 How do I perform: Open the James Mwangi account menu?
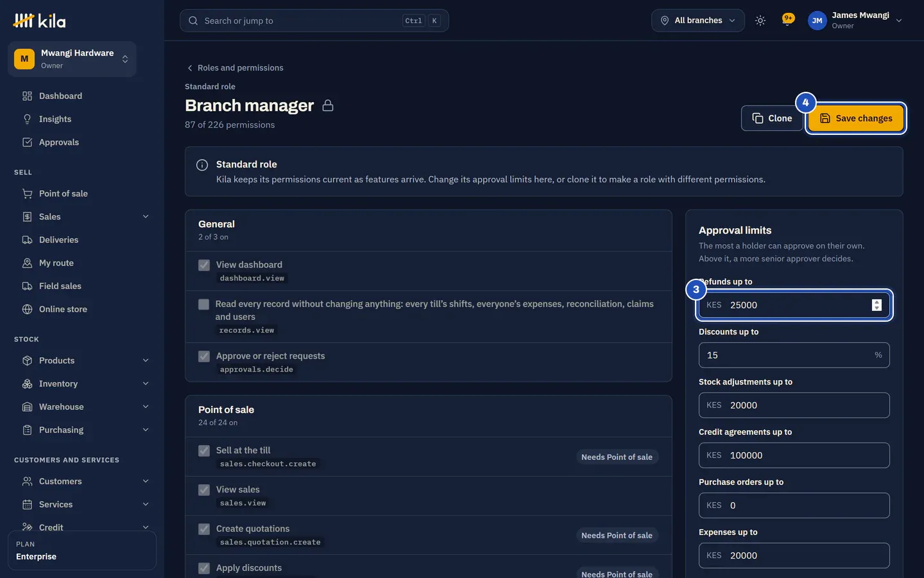coord(855,21)
